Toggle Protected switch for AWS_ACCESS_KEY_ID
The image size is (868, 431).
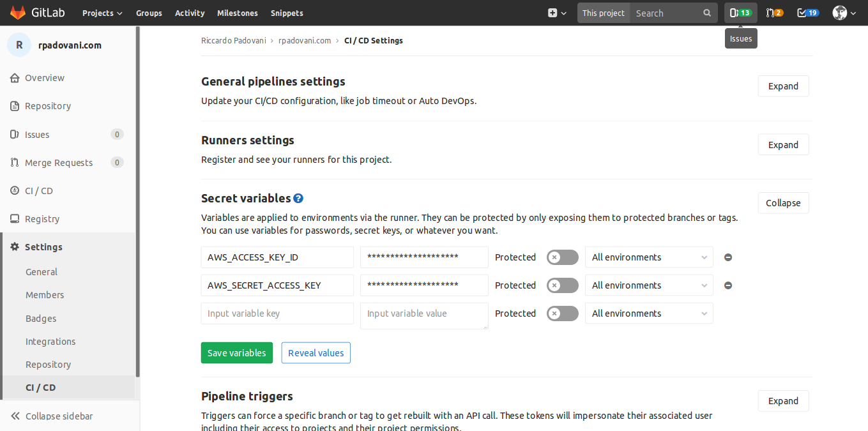[x=562, y=257]
